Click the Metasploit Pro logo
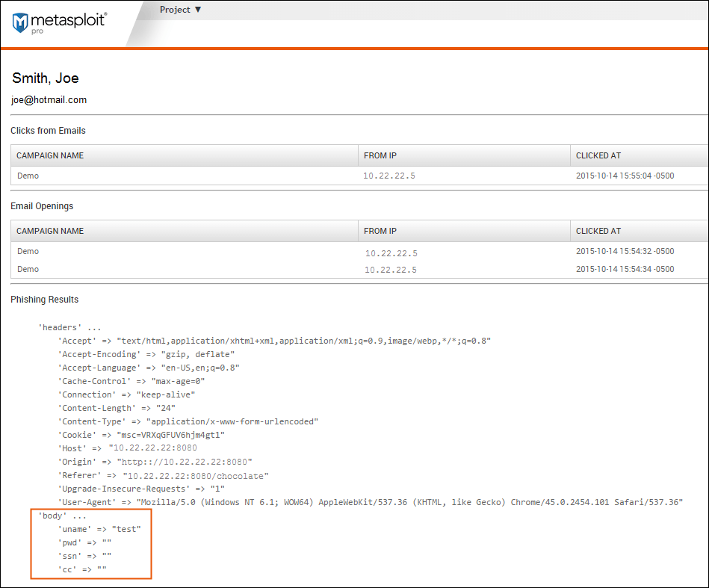The height and width of the screenshot is (588, 709). [59, 22]
